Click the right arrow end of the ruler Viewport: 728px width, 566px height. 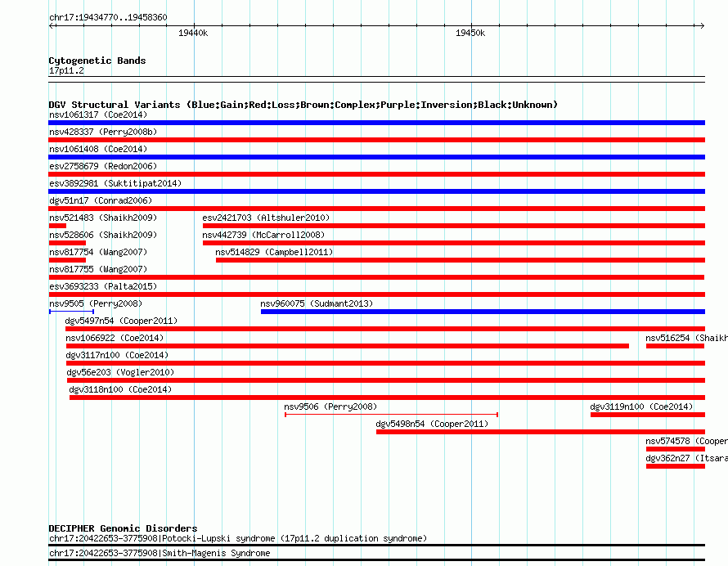click(x=702, y=25)
